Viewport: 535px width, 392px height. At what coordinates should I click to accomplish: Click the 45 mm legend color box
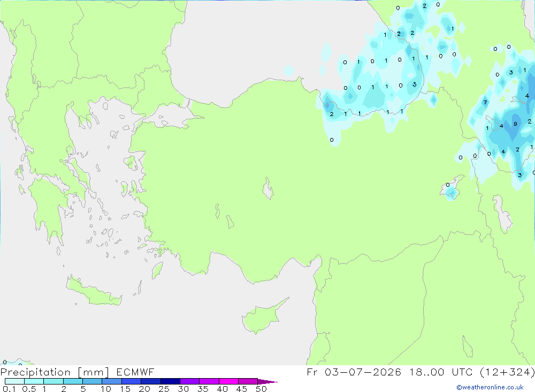tap(248, 381)
